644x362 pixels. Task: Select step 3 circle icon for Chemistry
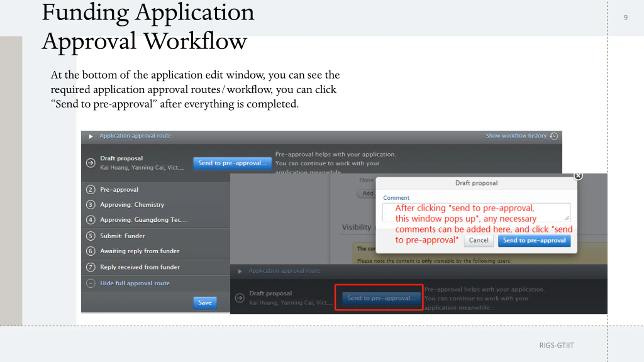pyautogui.click(x=91, y=205)
